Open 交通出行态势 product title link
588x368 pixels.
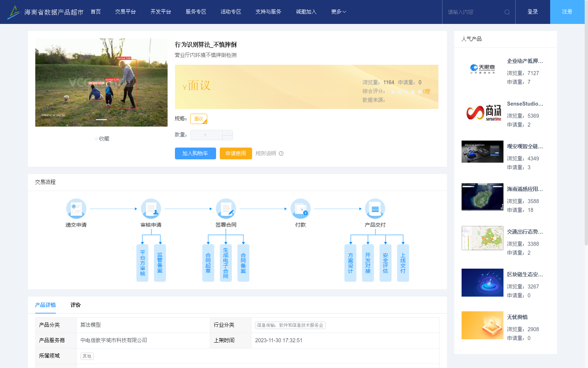point(525,232)
